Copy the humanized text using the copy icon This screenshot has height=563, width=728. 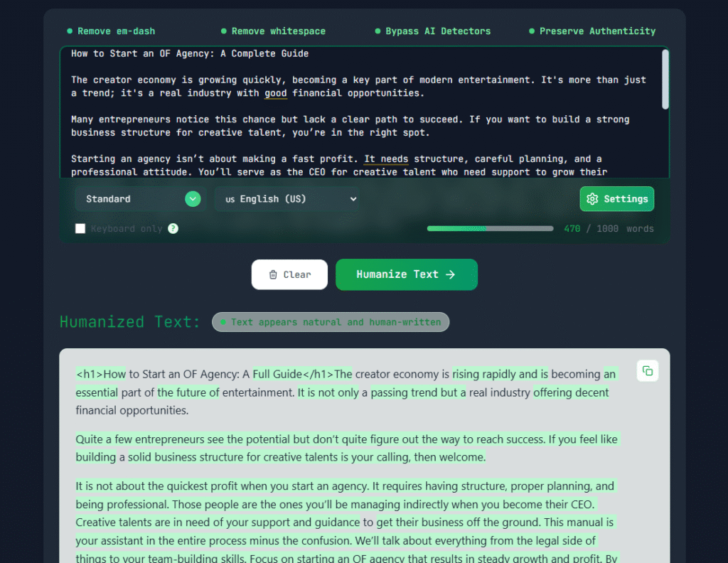coord(647,370)
